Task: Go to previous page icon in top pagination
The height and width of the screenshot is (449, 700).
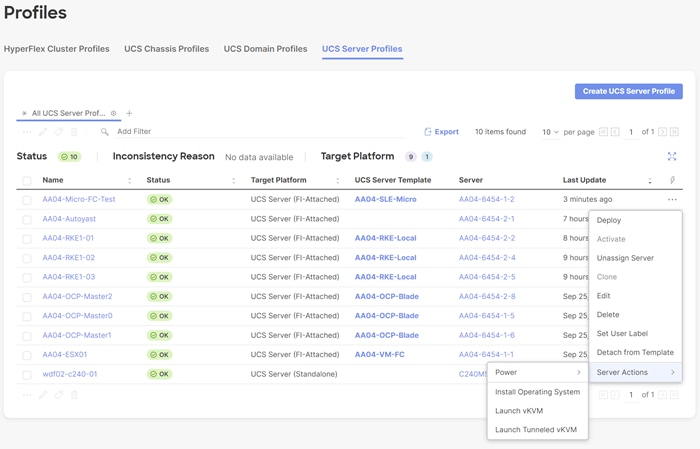Action: (x=615, y=132)
